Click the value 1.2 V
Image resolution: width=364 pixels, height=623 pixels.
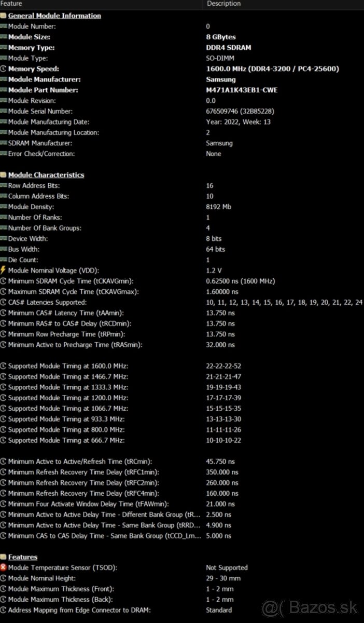tap(214, 270)
